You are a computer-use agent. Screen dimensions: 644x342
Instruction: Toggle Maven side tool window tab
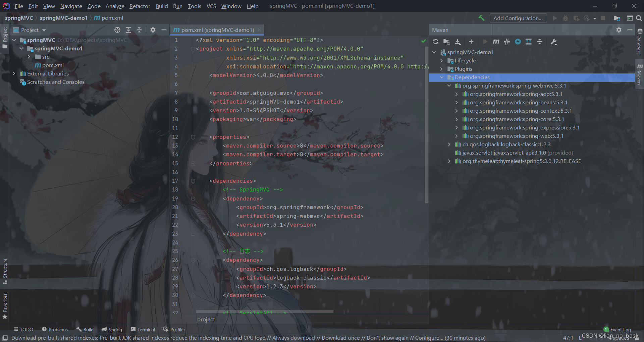click(640, 74)
